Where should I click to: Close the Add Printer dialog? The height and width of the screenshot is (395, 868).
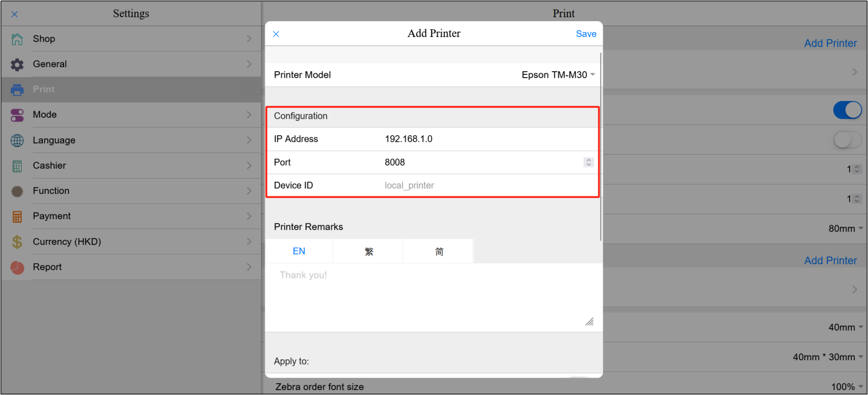(x=276, y=34)
